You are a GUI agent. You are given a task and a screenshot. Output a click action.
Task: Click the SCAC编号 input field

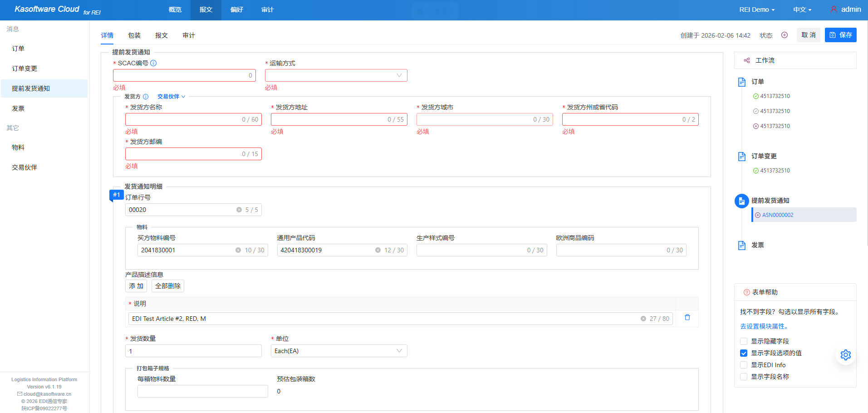(x=184, y=75)
